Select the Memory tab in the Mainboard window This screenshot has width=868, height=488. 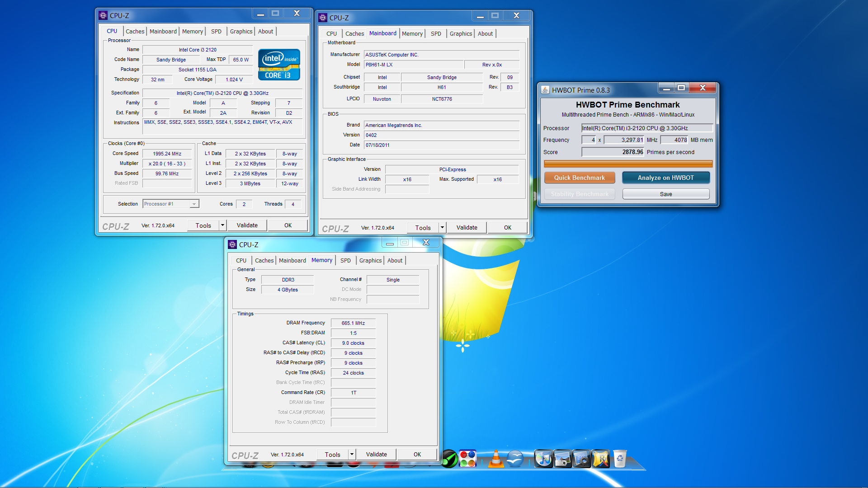coord(412,33)
